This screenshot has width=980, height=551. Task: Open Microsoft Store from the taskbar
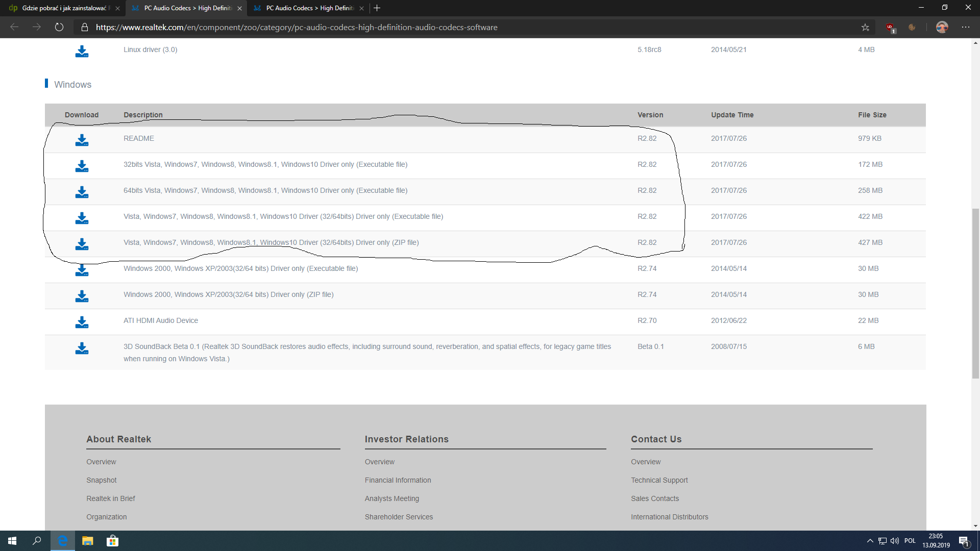112,541
